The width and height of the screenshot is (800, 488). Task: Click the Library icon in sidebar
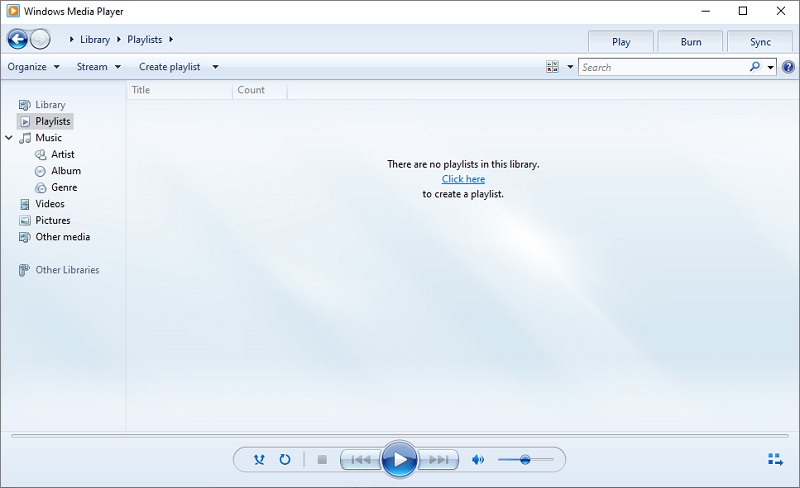point(24,105)
